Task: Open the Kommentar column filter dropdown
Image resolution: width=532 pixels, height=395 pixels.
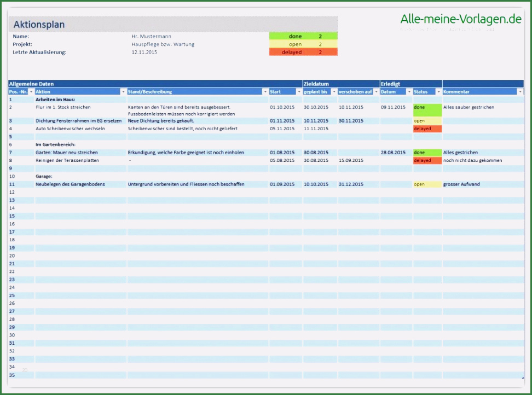Action: [x=520, y=92]
